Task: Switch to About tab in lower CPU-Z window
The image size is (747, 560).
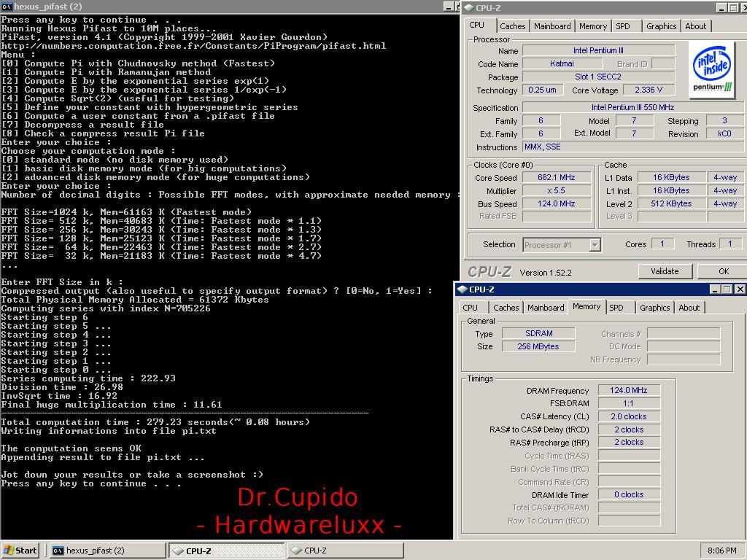Action: [689, 308]
